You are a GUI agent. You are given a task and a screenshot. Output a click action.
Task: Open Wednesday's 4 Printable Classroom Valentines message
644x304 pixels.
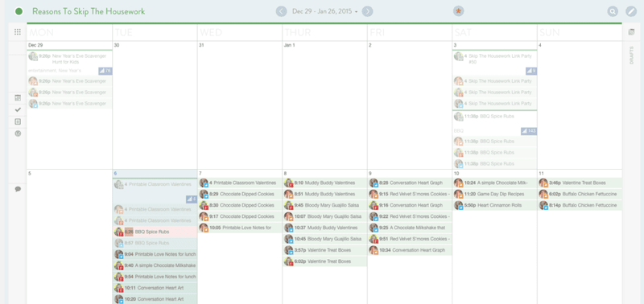click(240, 183)
